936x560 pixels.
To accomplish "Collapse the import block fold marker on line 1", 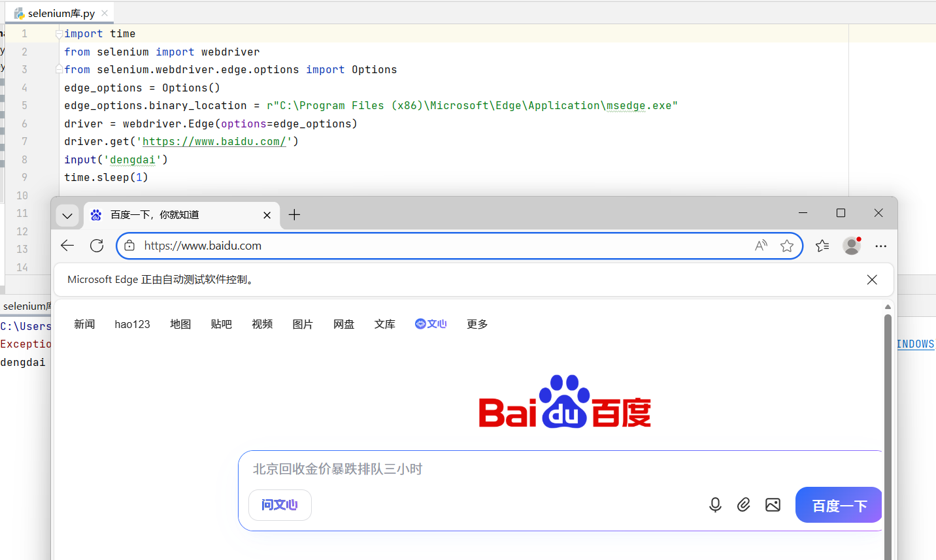I will (59, 34).
